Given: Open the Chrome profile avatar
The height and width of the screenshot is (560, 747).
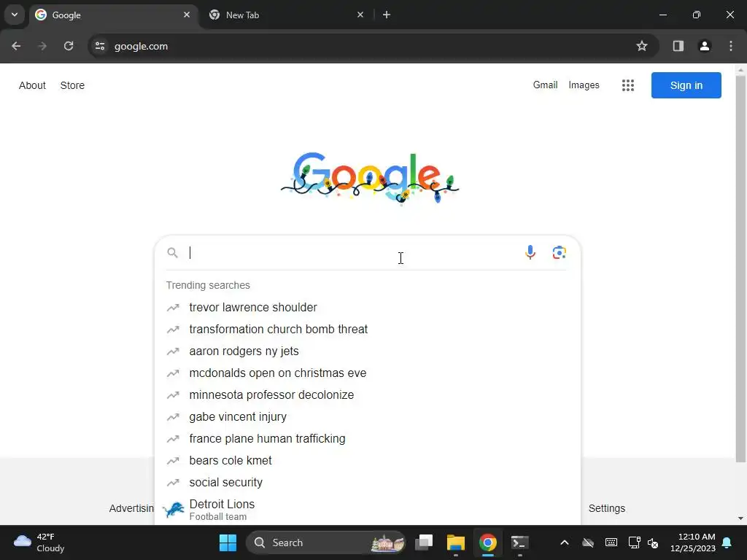Looking at the screenshot, I should [x=704, y=46].
